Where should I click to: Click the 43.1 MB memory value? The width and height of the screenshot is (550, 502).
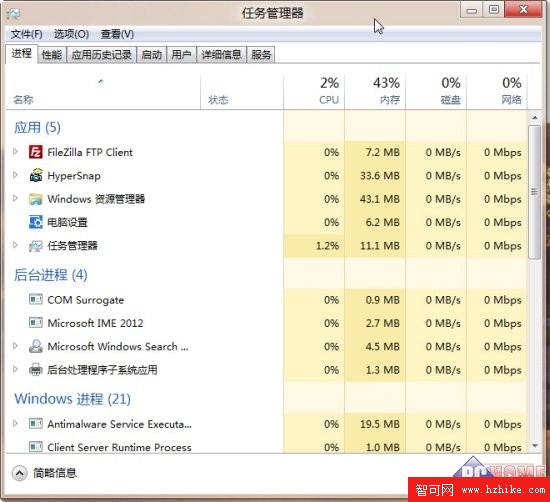coord(380,199)
